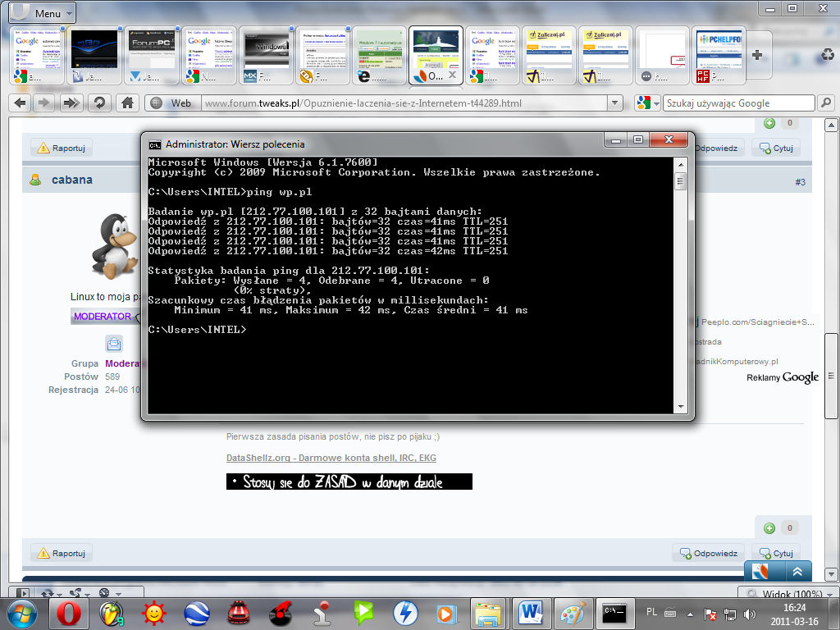Click the Opera browser back arrow

pos(21,103)
